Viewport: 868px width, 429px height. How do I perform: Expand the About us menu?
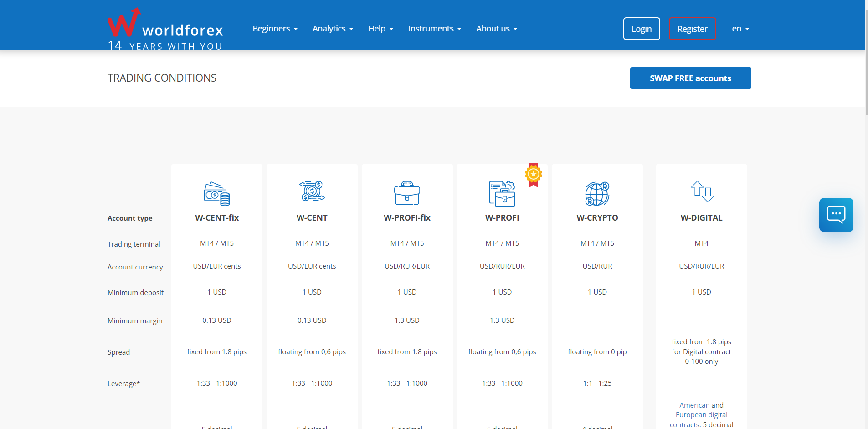[497, 29]
